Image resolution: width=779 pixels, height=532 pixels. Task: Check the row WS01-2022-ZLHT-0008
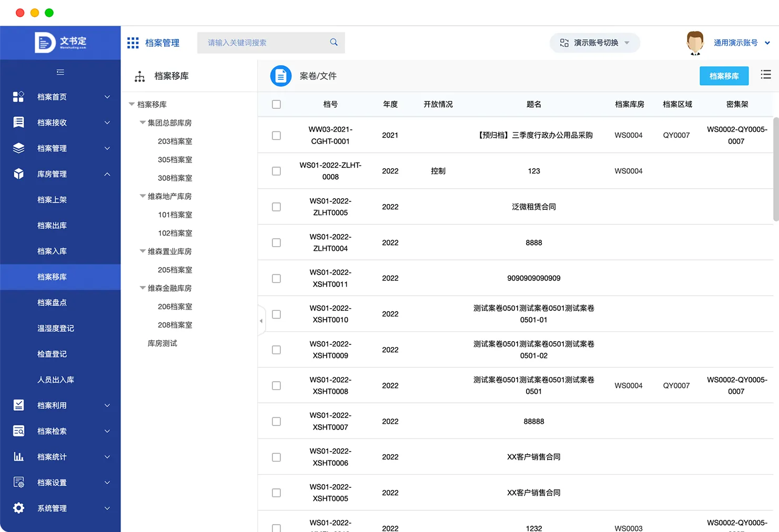(276, 171)
